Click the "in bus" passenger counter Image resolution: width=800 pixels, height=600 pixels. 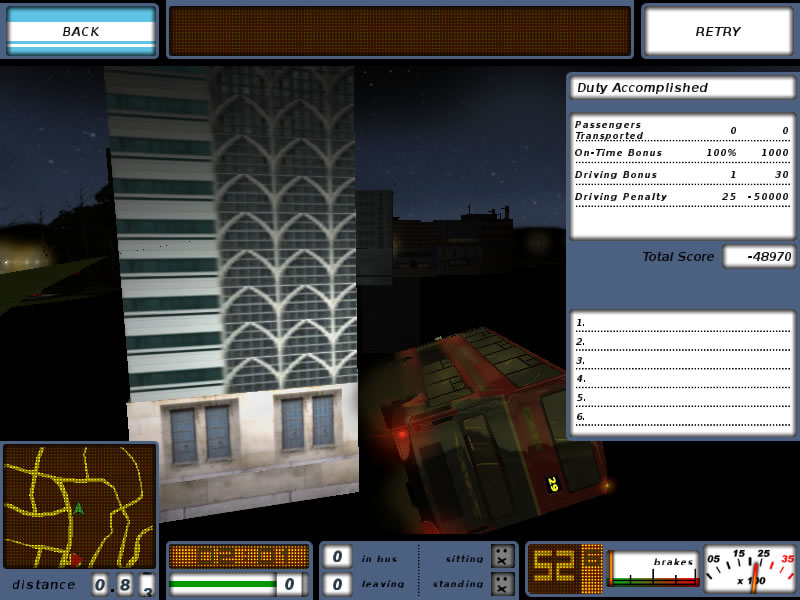click(x=337, y=556)
